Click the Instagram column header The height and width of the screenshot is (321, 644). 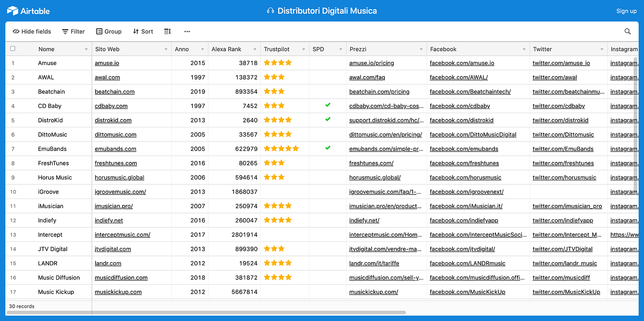pyautogui.click(x=625, y=49)
